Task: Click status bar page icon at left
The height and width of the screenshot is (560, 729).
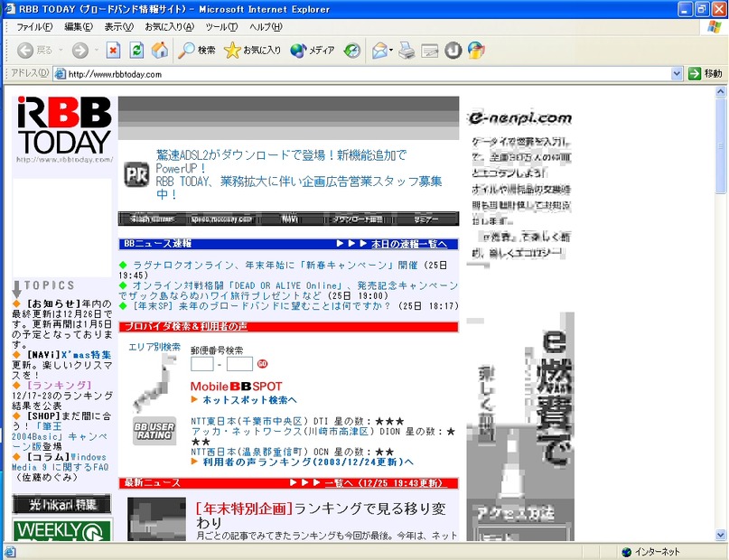Action: (10, 552)
